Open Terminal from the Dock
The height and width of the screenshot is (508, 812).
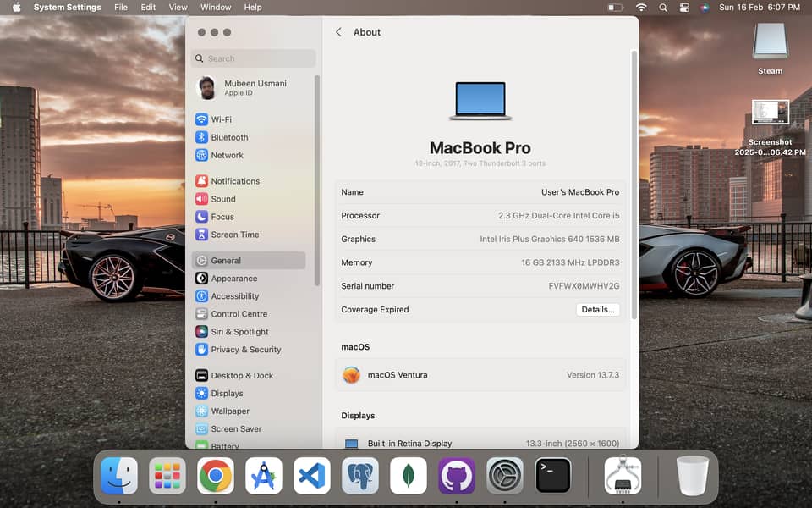click(552, 476)
